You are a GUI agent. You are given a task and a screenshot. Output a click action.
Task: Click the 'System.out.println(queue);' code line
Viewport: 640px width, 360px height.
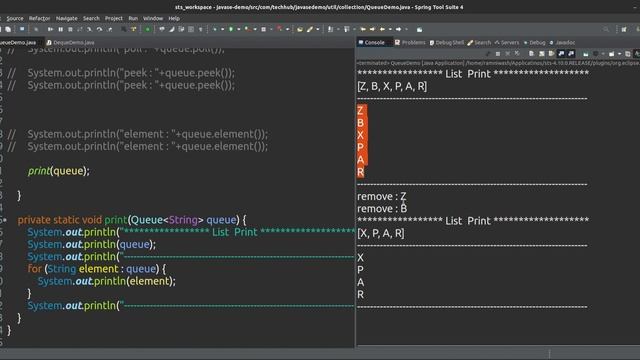tap(91, 244)
